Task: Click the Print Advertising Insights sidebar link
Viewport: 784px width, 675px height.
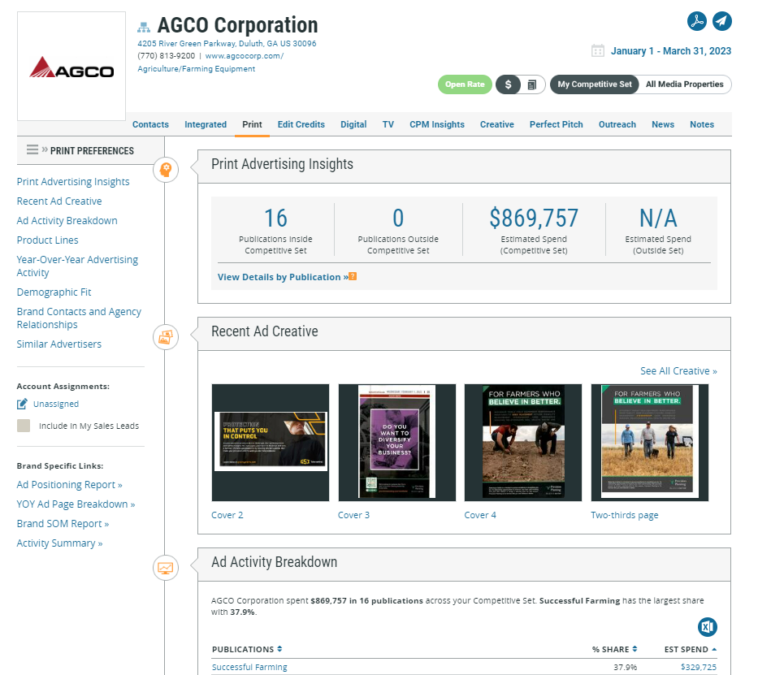Action: (73, 181)
